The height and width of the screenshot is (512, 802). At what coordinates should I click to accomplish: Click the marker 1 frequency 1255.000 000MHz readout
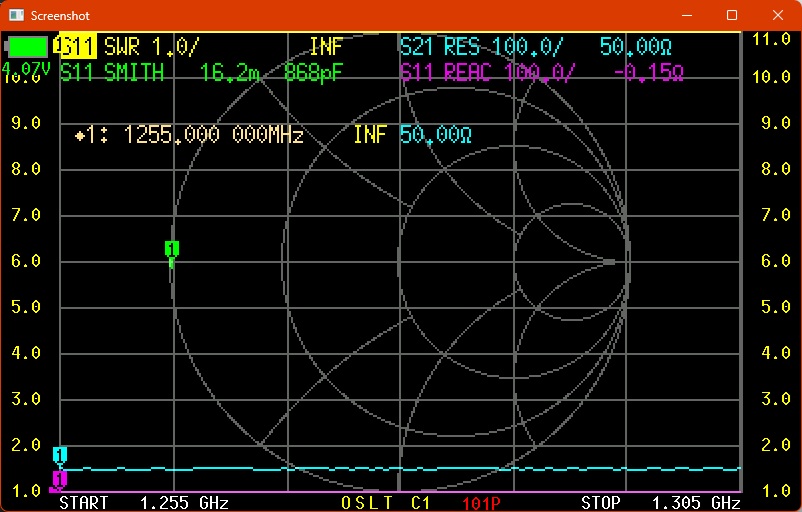coord(212,136)
